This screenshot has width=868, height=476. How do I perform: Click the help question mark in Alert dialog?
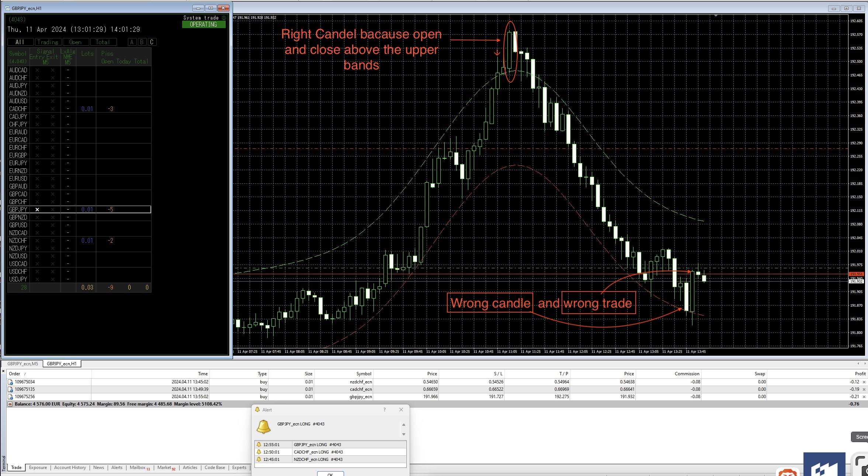click(x=384, y=410)
